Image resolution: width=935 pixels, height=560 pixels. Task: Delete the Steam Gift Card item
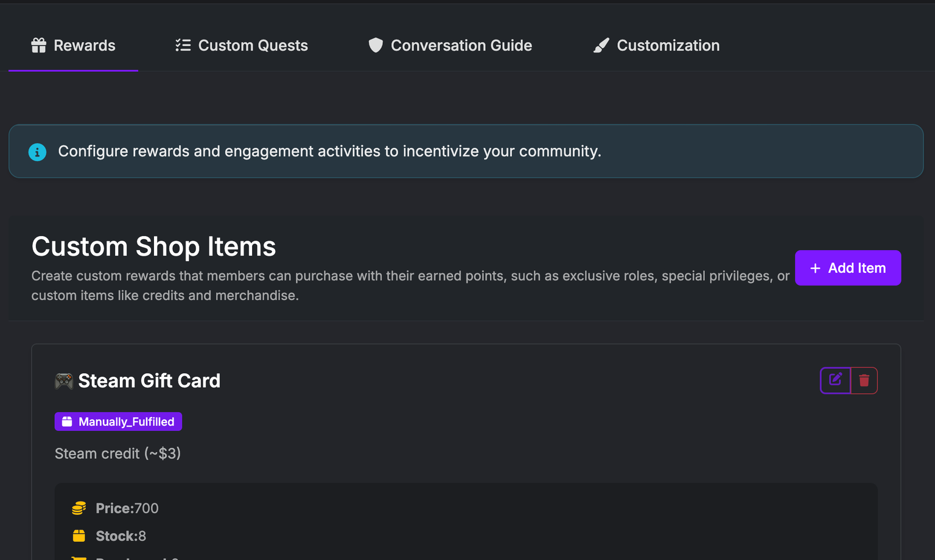(x=864, y=380)
